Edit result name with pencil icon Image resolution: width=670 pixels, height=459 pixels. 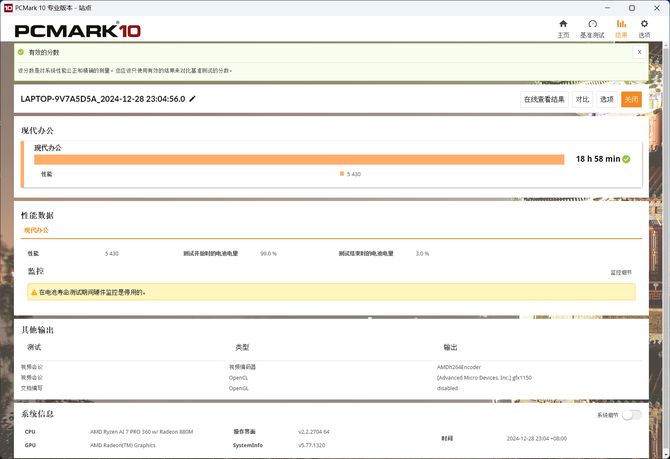pyautogui.click(x=192, y=99)
